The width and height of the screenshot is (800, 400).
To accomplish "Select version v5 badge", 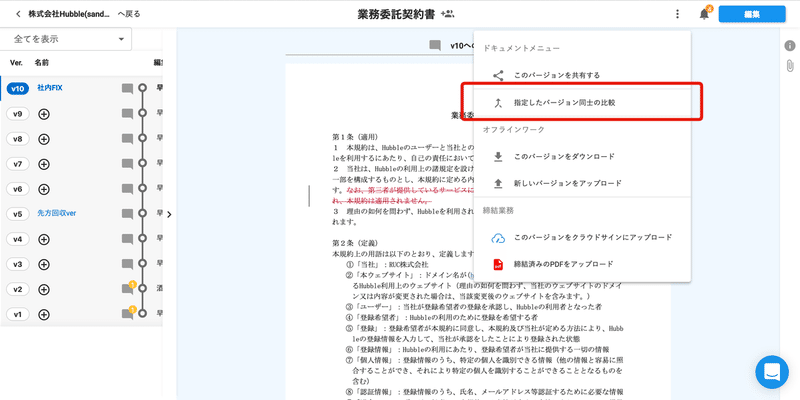I will pos(18,214).
